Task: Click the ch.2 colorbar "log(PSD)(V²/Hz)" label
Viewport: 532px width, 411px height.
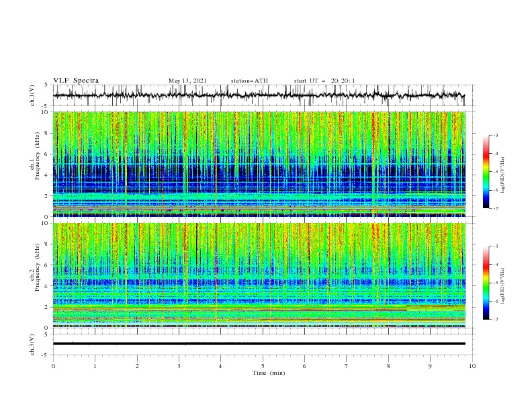Action: (x=503, y=285)
